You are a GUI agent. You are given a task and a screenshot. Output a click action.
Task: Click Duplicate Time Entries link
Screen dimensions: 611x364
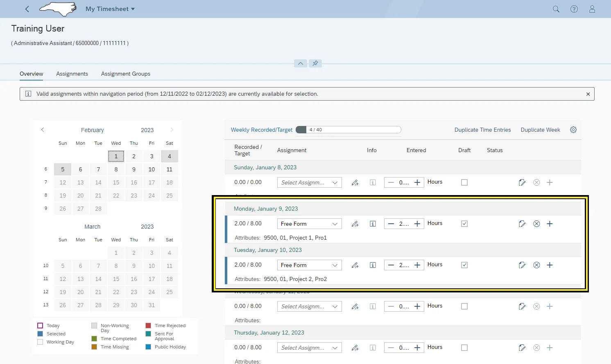[482, 130]
